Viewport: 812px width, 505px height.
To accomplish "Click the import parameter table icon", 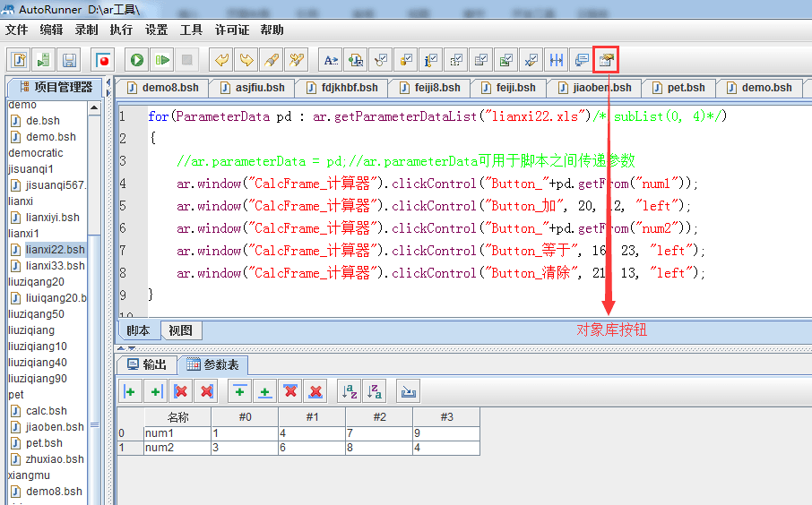I will 408,391.
